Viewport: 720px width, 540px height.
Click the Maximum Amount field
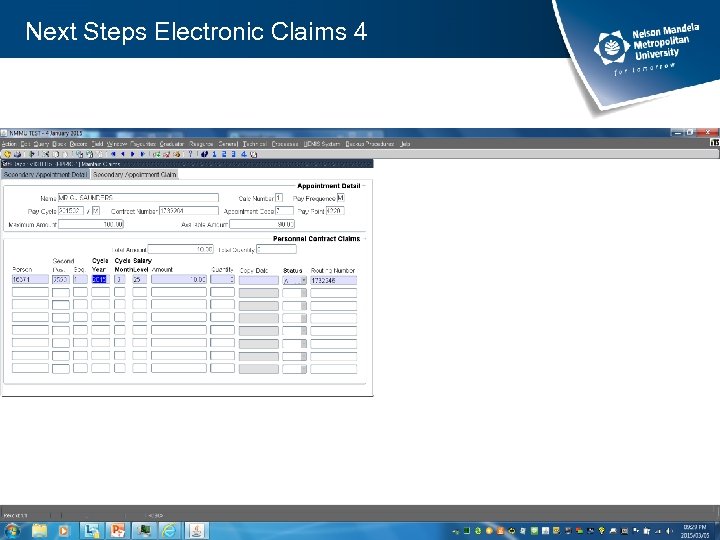[91, 224]
